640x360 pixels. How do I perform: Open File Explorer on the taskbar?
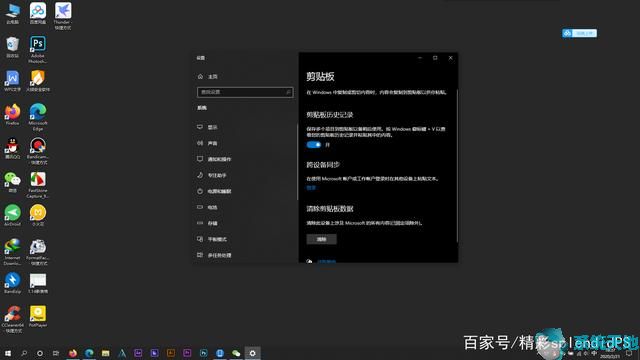[105, 353]
